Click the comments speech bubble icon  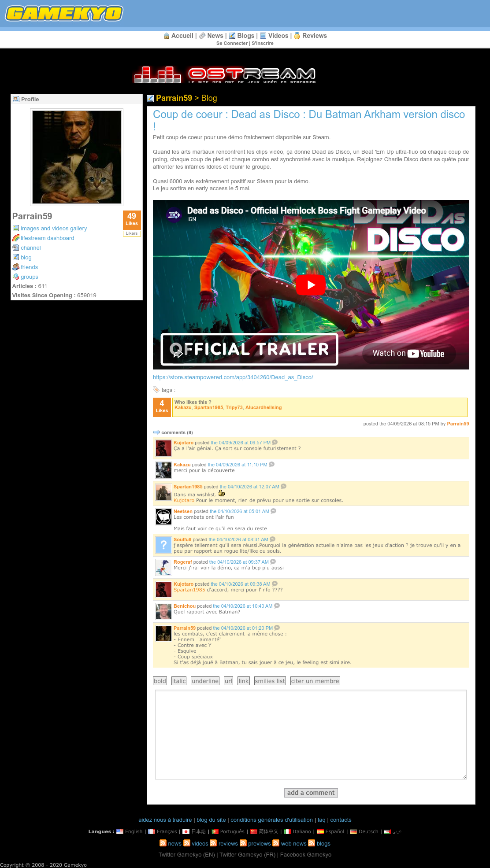156,432
